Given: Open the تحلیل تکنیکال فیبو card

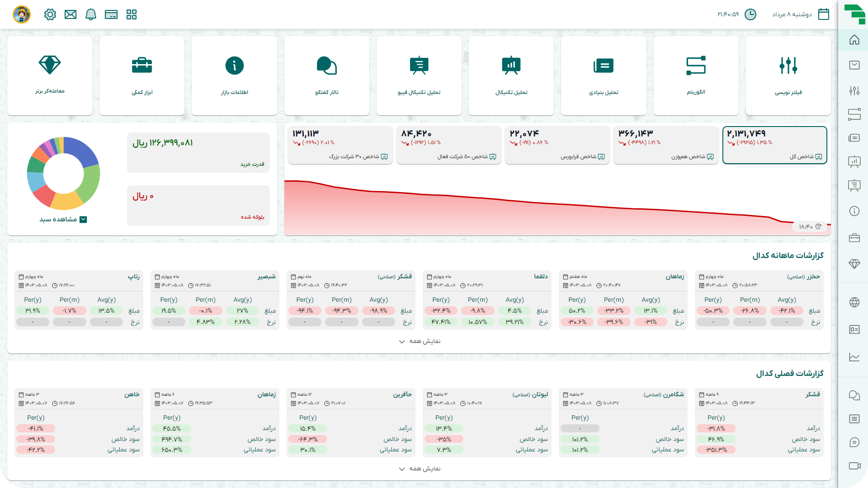Looking at the screenshot, I should pyautogui.click(x=419, y=75).
